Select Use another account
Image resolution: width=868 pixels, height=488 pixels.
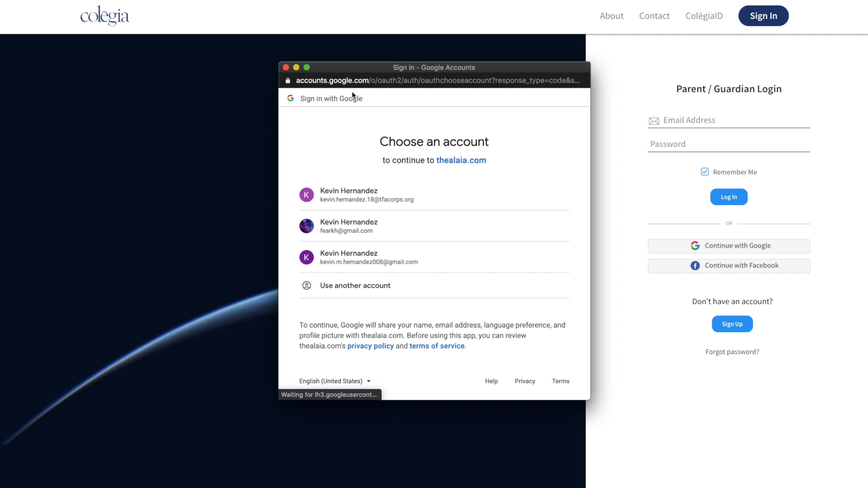(434, 286)
